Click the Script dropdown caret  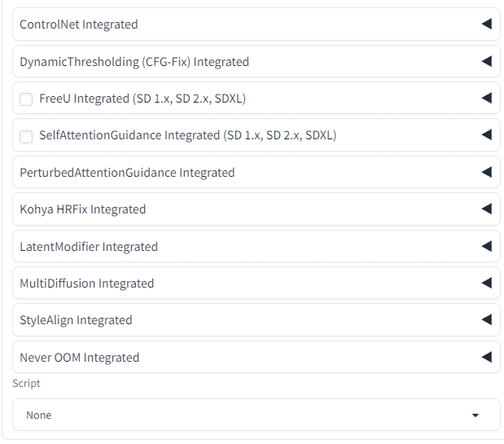coord(476,415)
